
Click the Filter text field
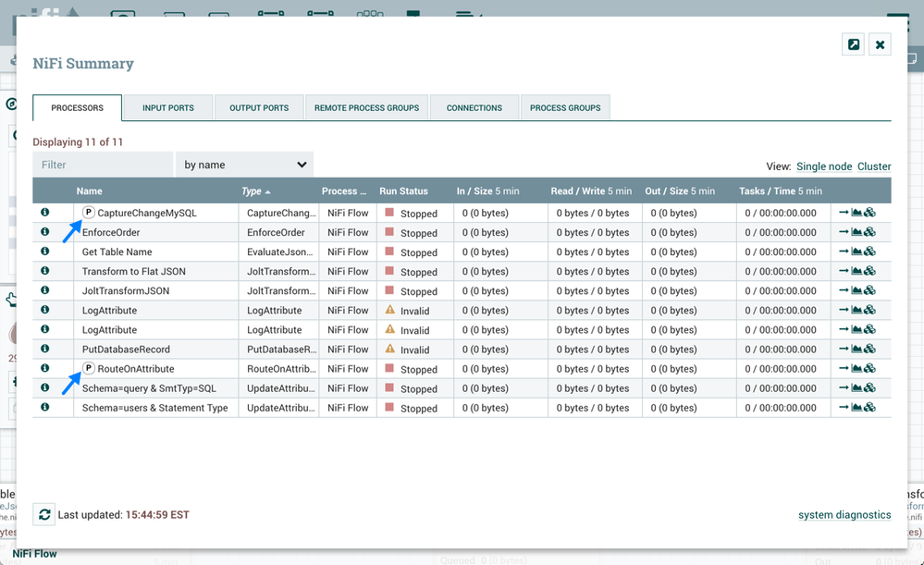[x=103, y=165]
